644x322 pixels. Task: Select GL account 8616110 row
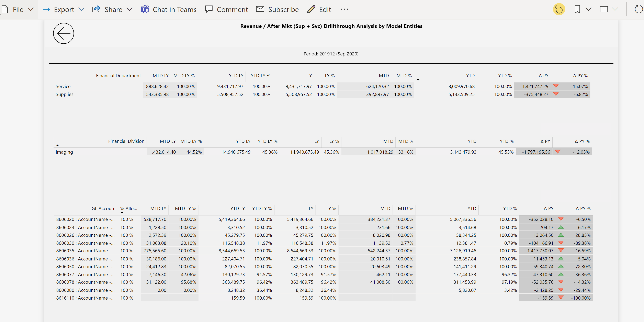coord(323,298)
